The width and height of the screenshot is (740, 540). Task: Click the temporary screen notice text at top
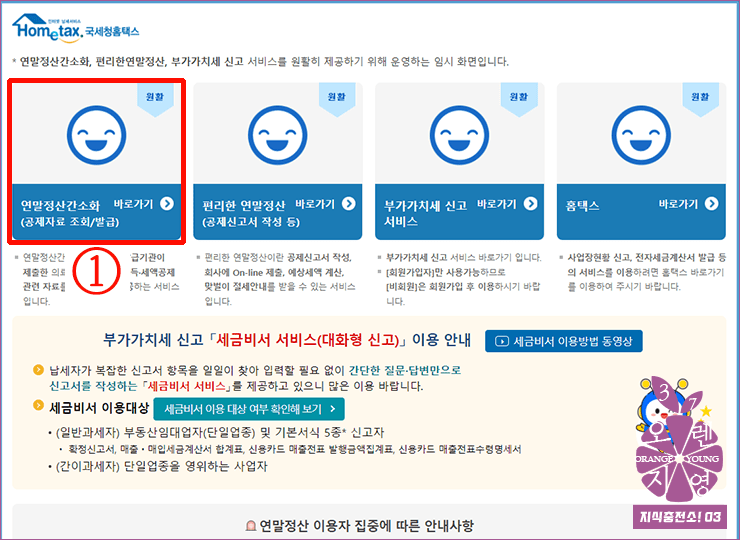click(x=261, y=61)
